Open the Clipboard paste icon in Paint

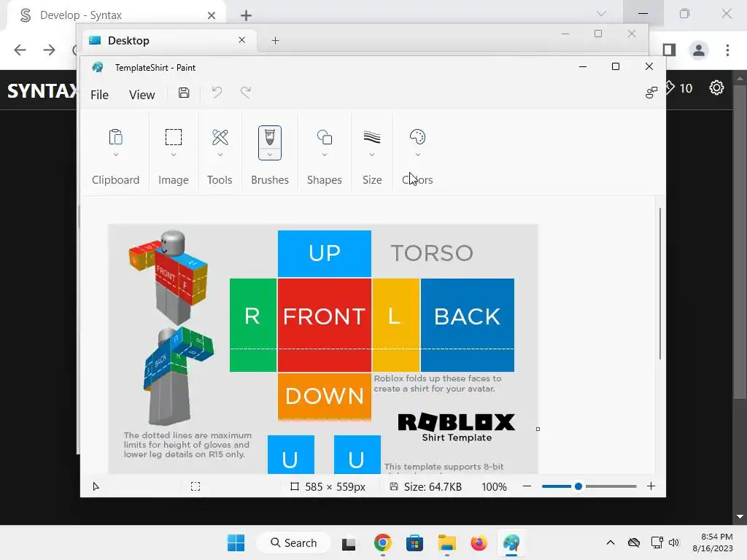coord(116,137)
